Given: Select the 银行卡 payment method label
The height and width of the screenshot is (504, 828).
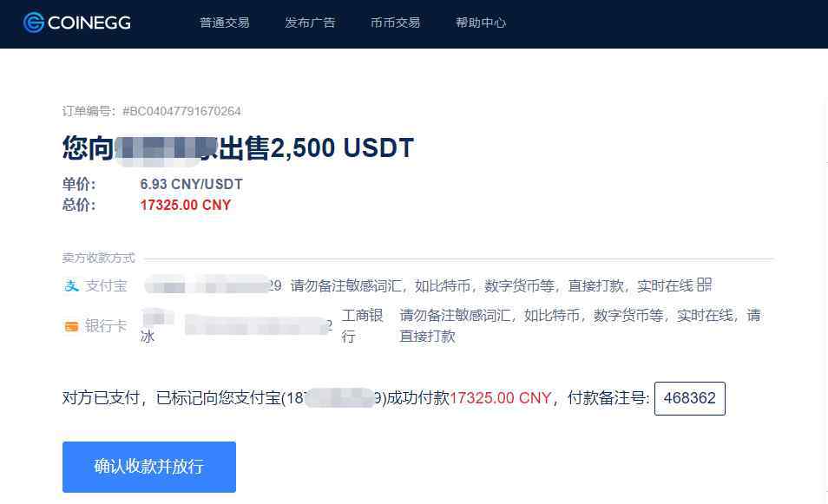Looking at the screenshot, I should 106,326.
